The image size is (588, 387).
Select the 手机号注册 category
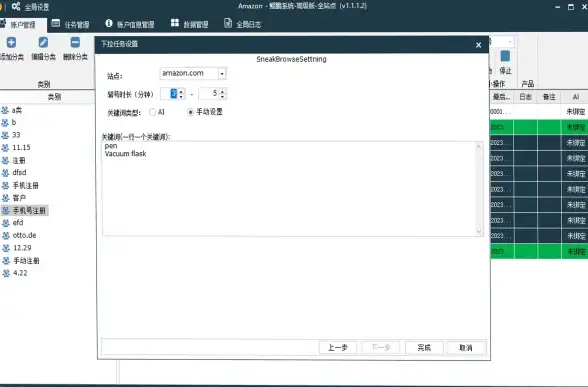coord(29,210)
